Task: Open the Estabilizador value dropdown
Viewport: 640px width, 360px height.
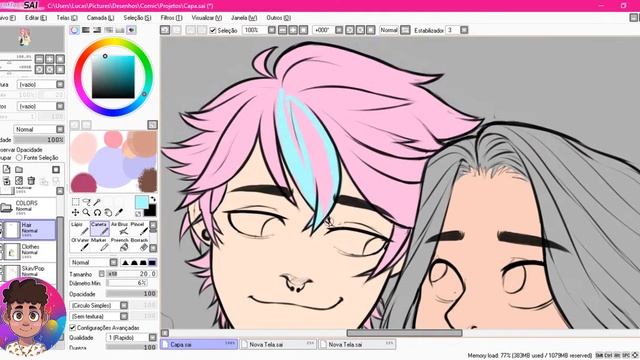Action: 464,30
